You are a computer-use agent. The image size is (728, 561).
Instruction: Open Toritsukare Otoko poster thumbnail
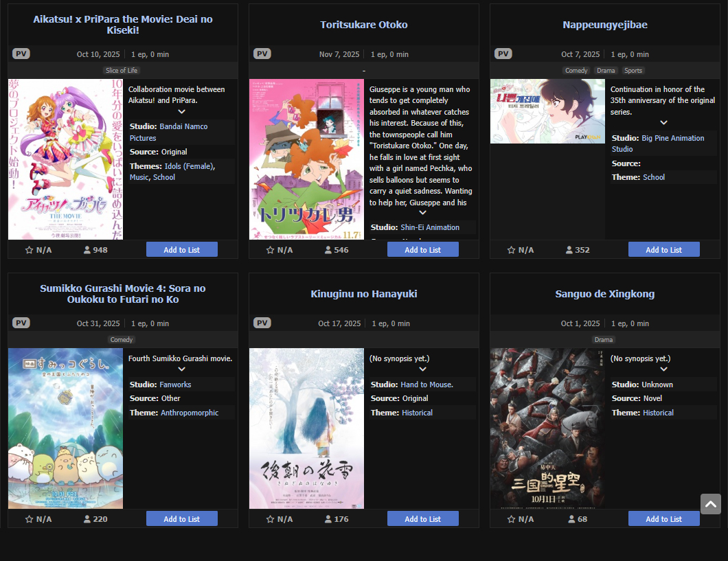[306, 159]
